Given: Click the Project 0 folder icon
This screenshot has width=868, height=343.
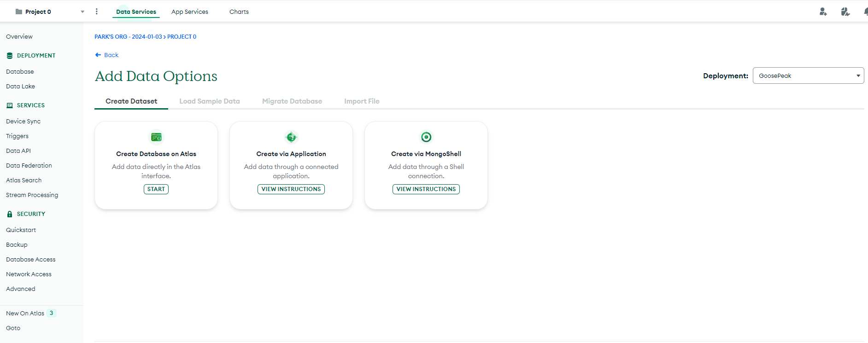Looking at the screenshot, I should pyautogui.click(x=19, y=12).
